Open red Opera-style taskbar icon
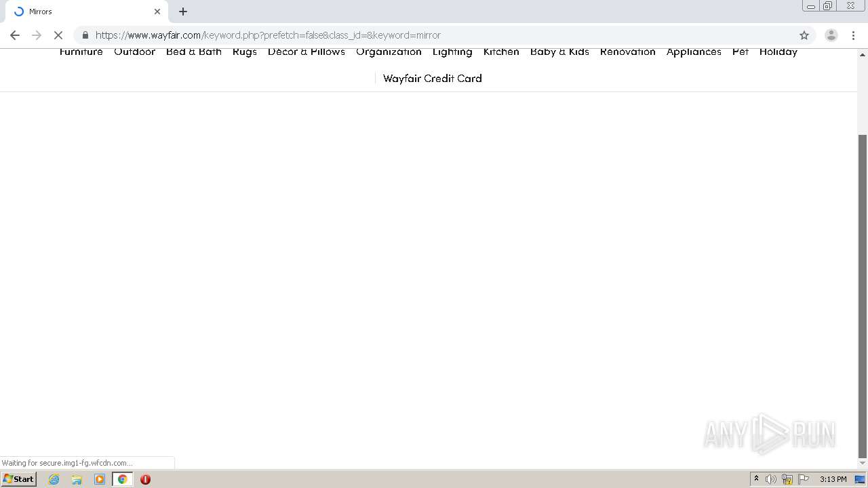868x488 pixels. point(145,479)
